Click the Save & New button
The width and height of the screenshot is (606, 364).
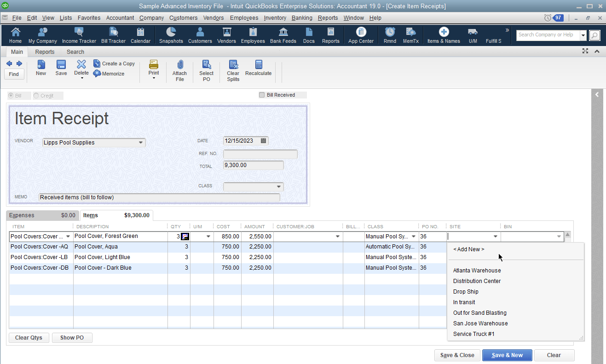coord(507,355)
